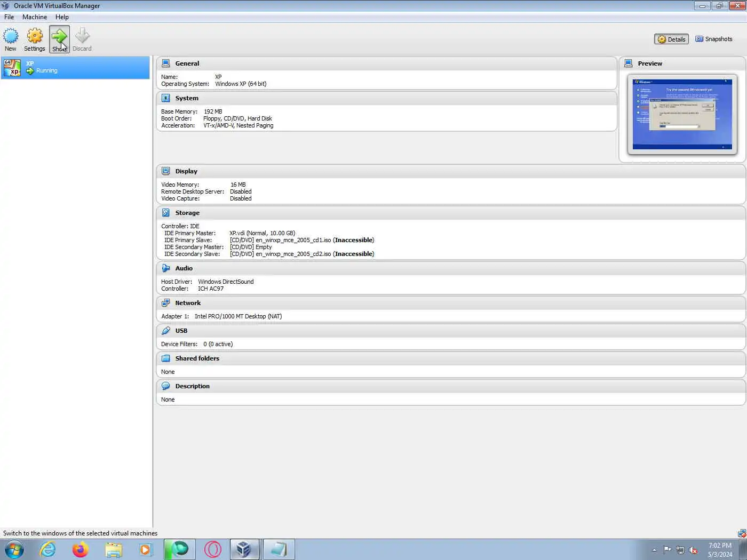Image resolution: width=747 pixels, height=560 pixels.
Task: Open Display settings via header link
Action: (x=186, y=171)
